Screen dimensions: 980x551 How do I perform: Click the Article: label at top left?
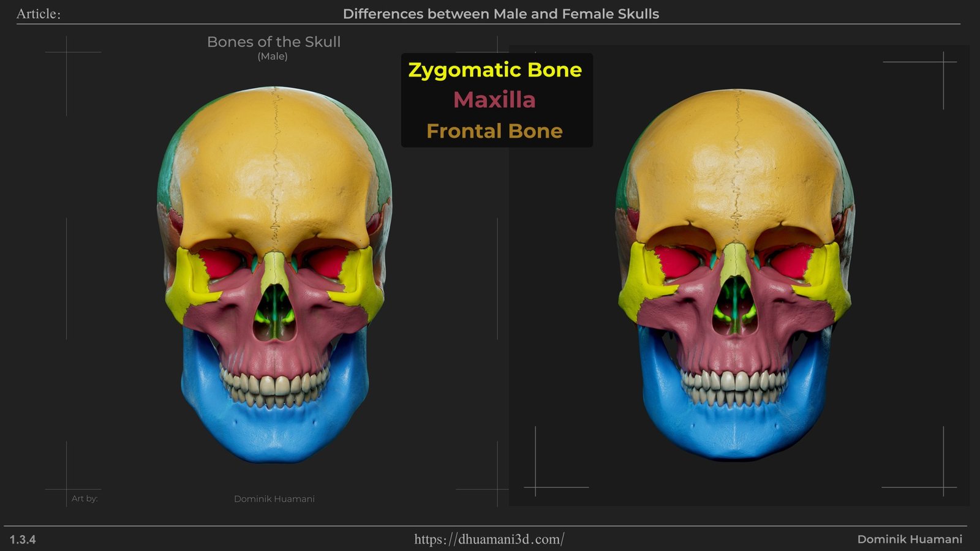coord(39,14)
